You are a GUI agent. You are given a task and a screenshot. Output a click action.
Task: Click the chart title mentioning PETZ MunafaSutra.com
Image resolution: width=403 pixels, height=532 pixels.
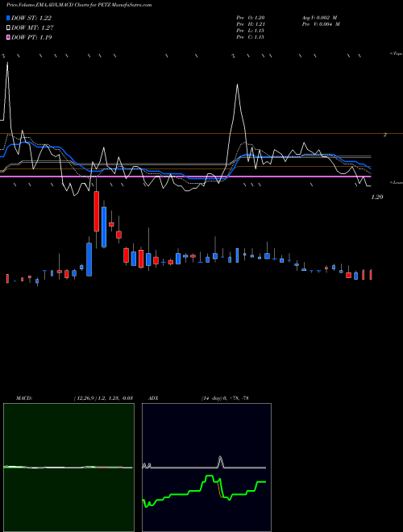coord(79,5)
